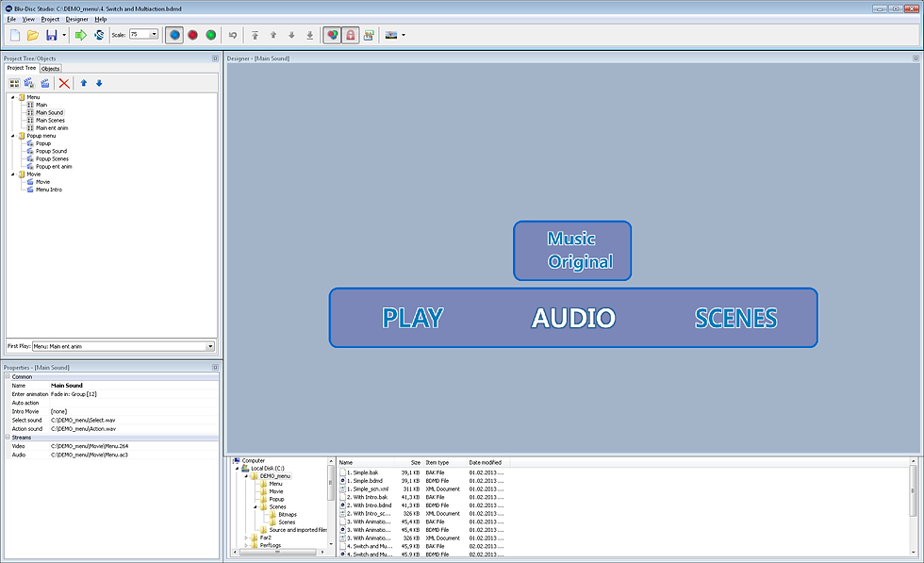Click the Video stream path Menu.264
Image resolution: width=924 pixels, height=563 pixels.
[x=90, y=446]
